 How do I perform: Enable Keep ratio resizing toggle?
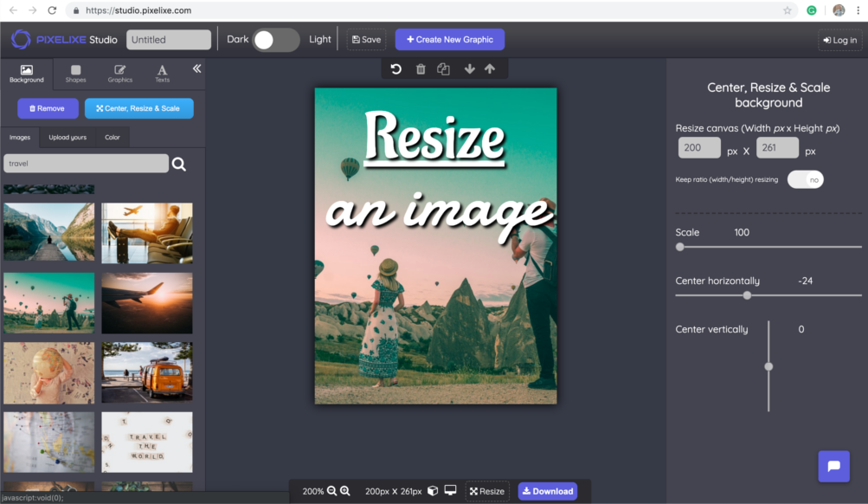tap(805, 179)
